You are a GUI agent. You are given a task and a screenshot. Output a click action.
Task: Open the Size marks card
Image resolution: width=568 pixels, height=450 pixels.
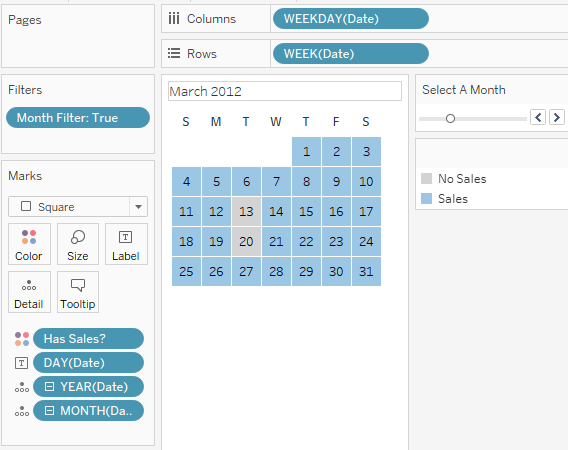point(78,244)
